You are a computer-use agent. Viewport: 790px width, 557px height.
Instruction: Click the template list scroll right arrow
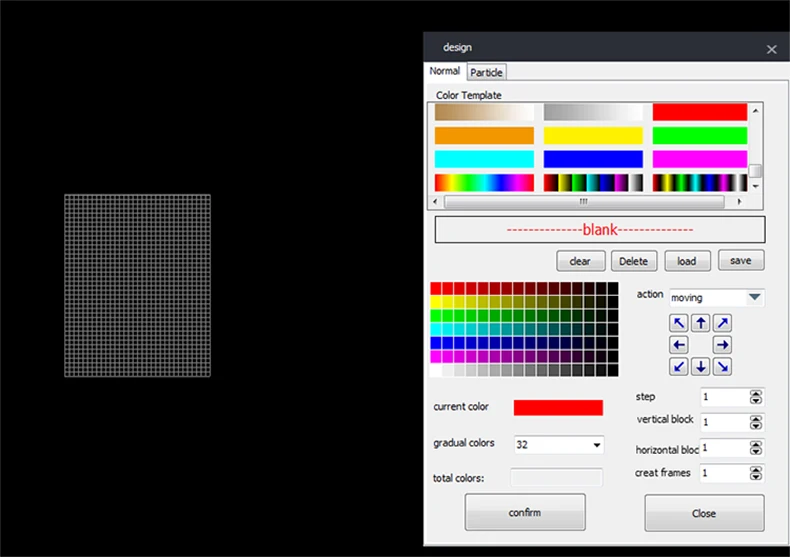tap(739, 201)
